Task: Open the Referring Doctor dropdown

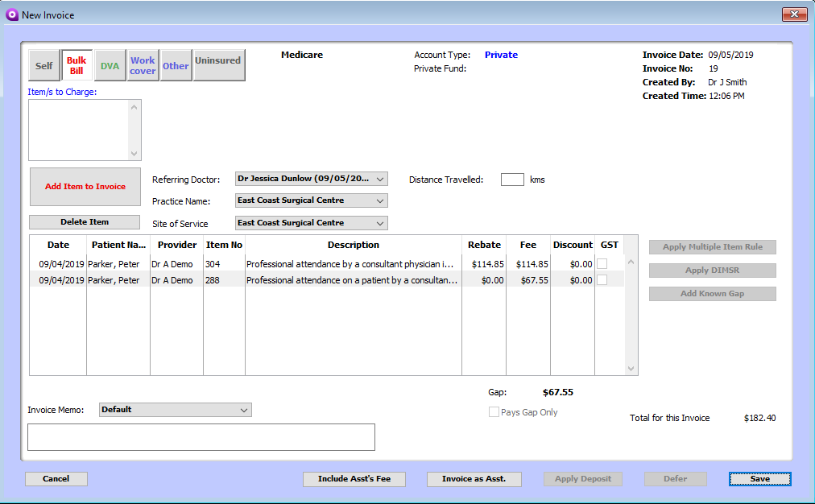Action: point(311,179)
